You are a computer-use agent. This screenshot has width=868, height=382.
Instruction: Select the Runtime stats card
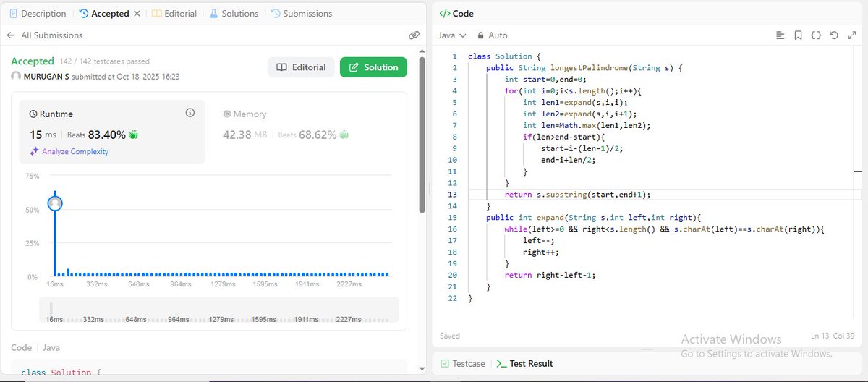coord(112,132)
